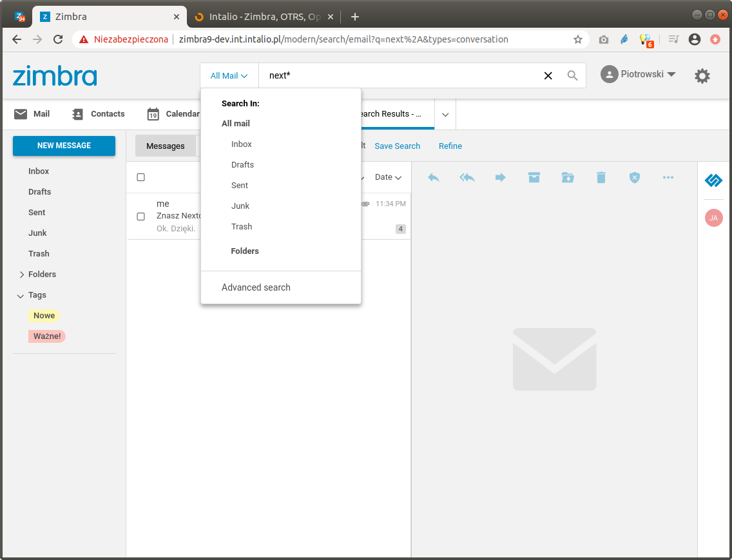Open the tab overflow chevron dropdown
This screenshot has width=732, height=560.
coord(445,115)
